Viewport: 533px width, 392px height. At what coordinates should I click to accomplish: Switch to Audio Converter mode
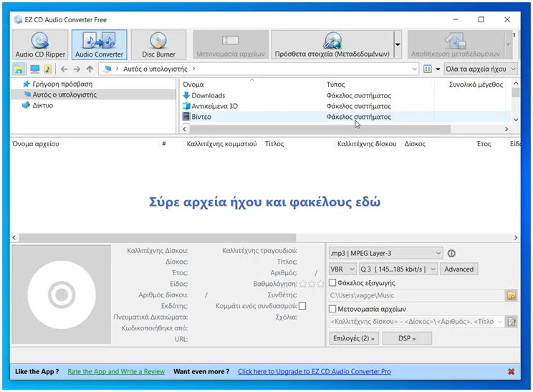[x=100, y=44]
